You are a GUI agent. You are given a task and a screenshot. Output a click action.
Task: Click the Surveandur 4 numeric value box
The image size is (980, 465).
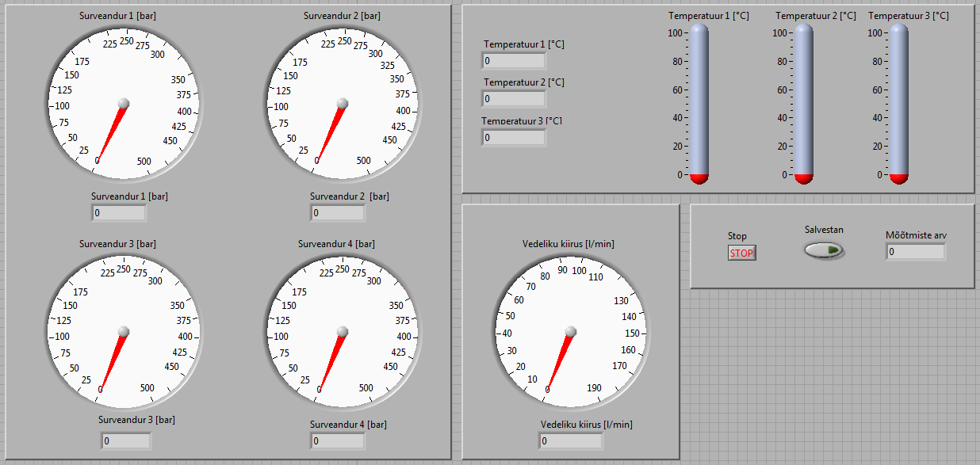click(x=338, y=440)
